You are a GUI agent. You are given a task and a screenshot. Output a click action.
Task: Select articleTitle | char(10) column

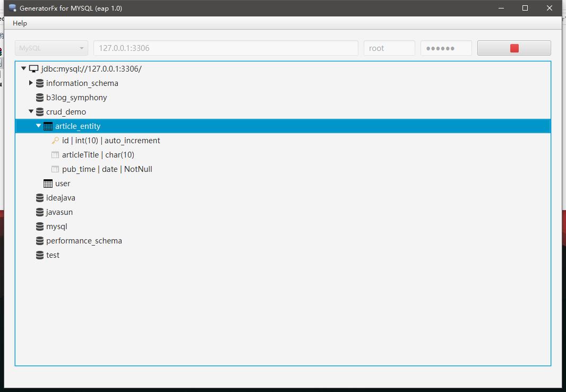(x=98, y=155)
